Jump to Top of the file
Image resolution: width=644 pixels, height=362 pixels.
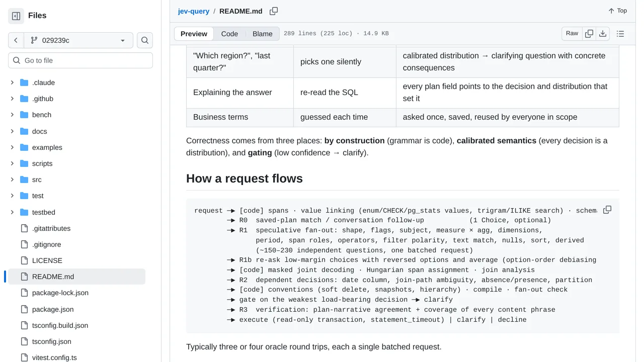coord(617,11)
